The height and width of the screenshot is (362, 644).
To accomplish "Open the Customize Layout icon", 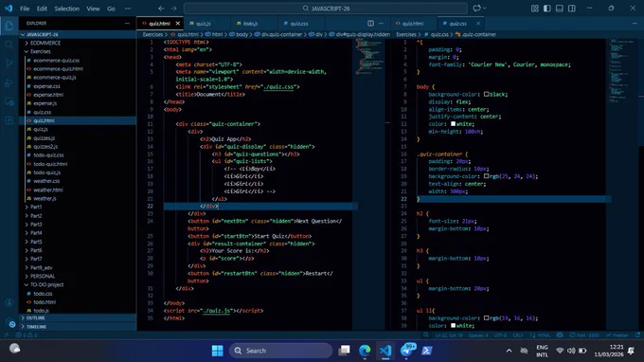I will point(535,9).
